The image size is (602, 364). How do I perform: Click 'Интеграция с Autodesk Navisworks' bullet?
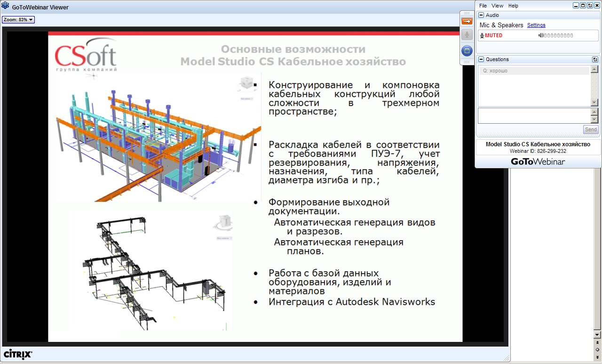point(352,302)
